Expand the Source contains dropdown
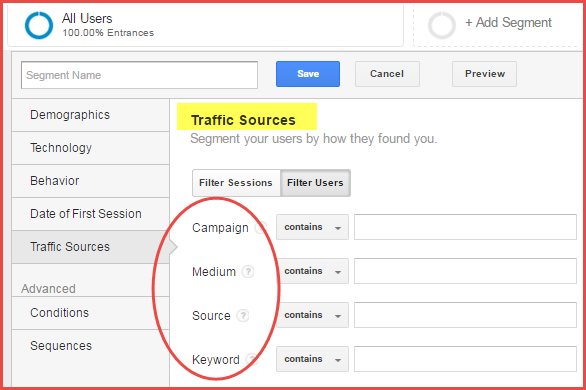Screen dimensions: 586x390 point(312,315)
